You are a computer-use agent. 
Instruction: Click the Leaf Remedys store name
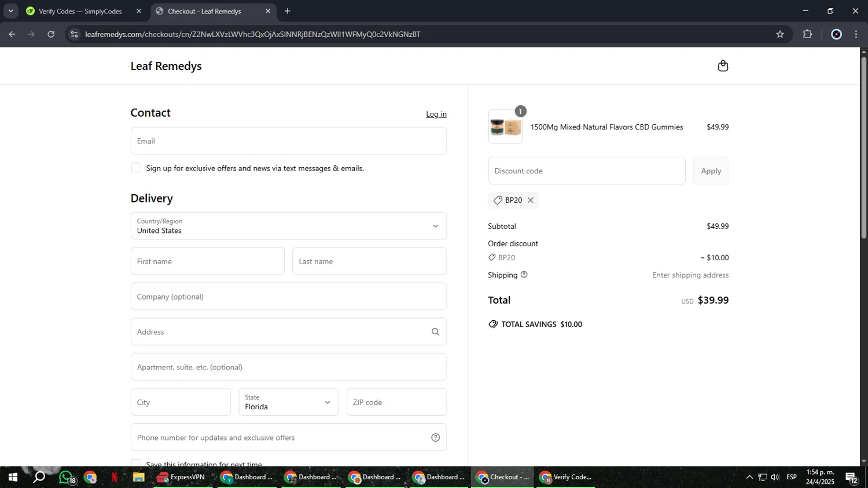tap(166, 66)
